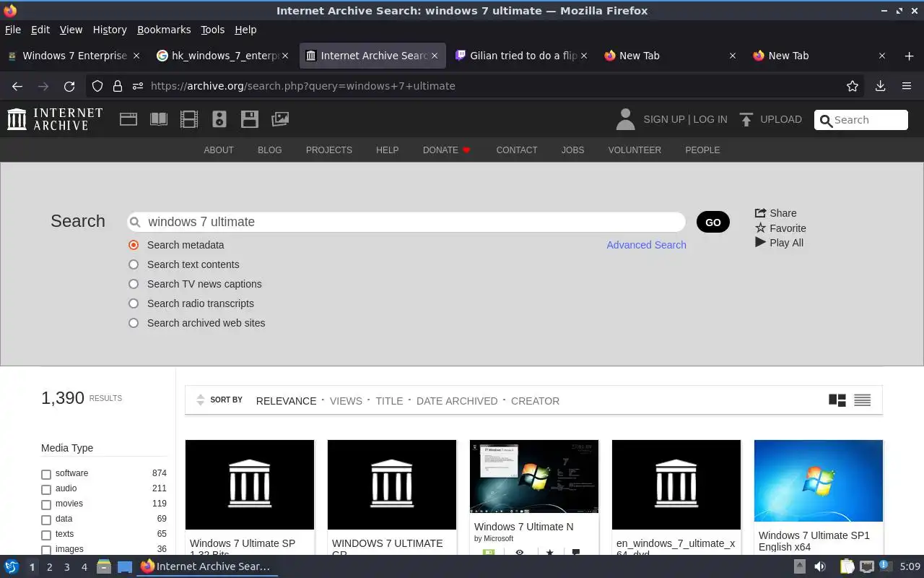924x578 pixels.
Task: Switch results to list view
Action: [x=862, y=400]
